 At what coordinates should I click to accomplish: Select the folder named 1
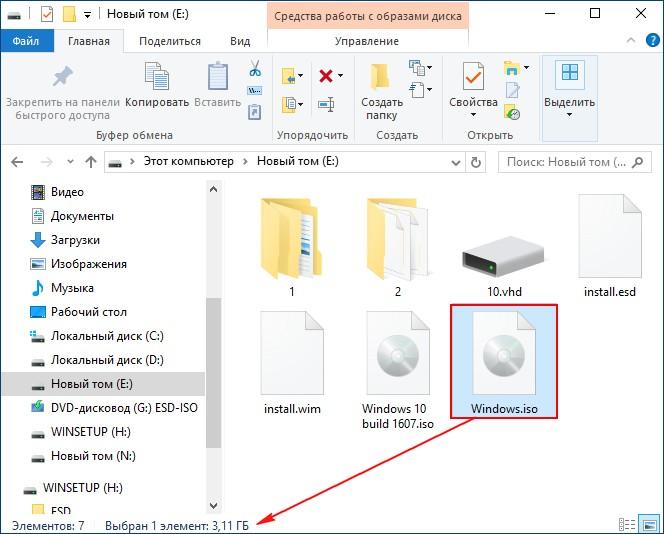292,246
